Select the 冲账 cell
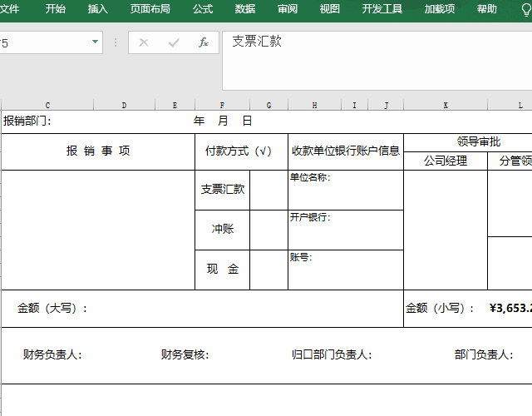The width and height of the screenshot is (532, 416). point(222,230)
